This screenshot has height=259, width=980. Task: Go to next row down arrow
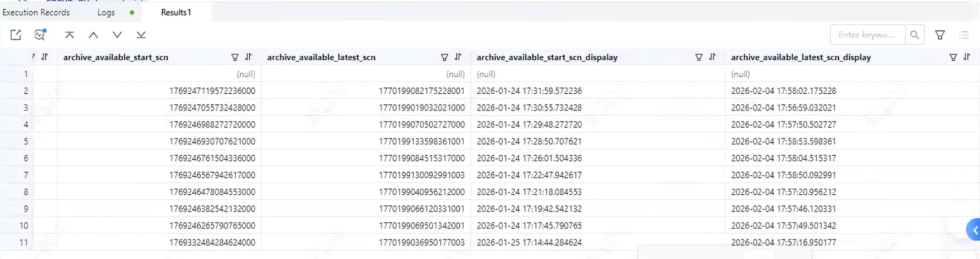pyautogui.click(x=117, y=35)
